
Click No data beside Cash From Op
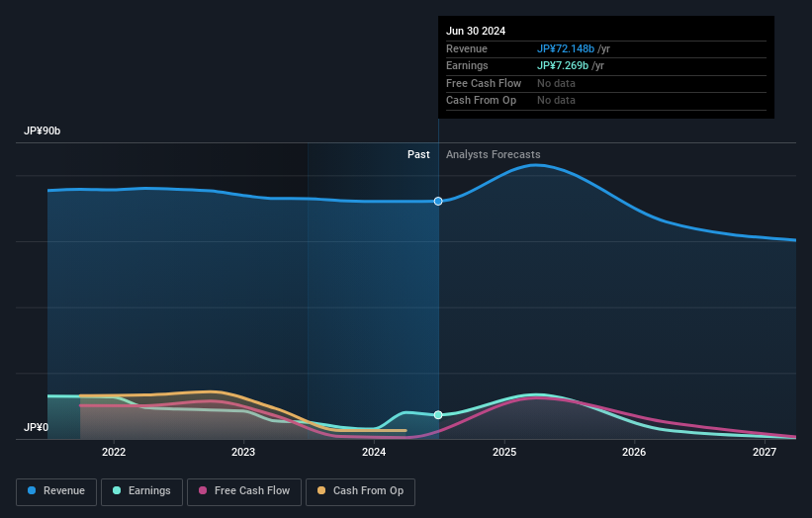point(556,101)
